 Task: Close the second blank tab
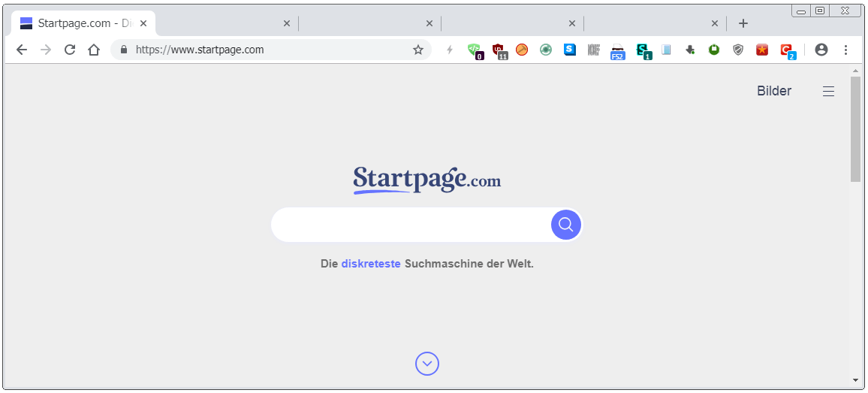pos(286,23)
